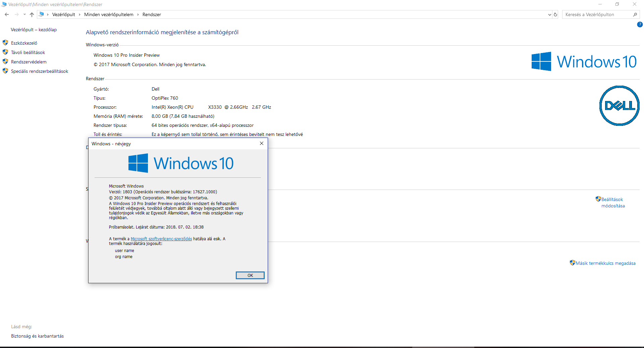
Task: Click the Windows - névjegy dialog title
Action: 111,144
